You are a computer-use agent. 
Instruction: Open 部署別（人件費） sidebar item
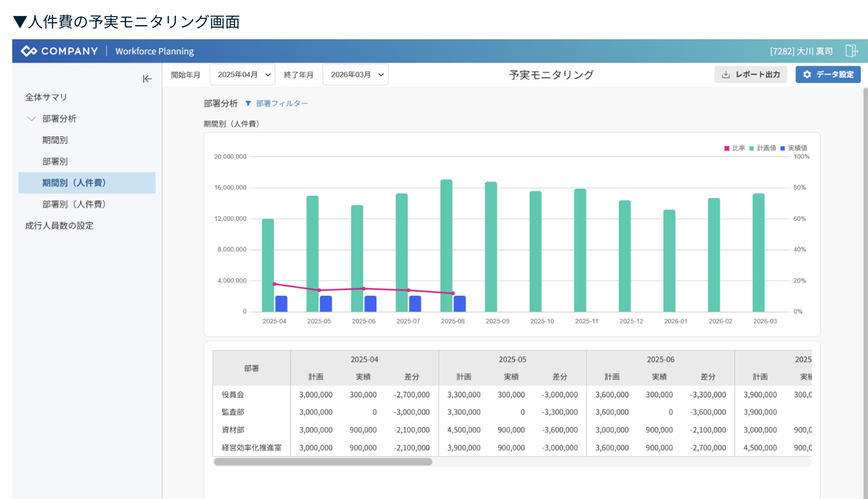tap(74, 204)
